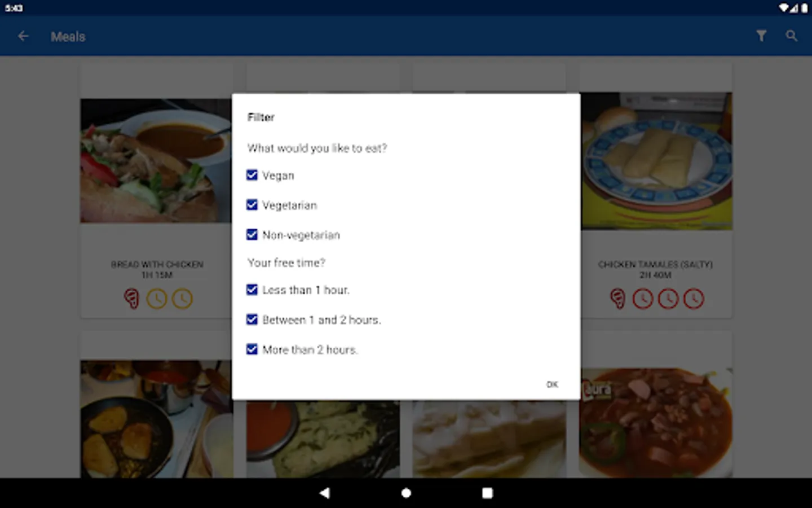Open the tamale with red sauce photo
This screenshot has width=812, height=508.
pyautogui.click(x=323, y=439)
